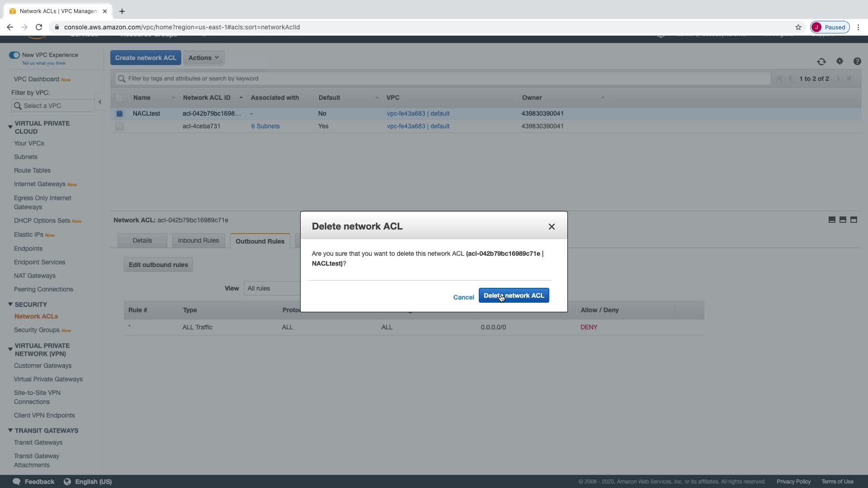The width and height of the screenshot is (868, 488).
Task: Maximize the details pane icon
Action: pos(854,220)
